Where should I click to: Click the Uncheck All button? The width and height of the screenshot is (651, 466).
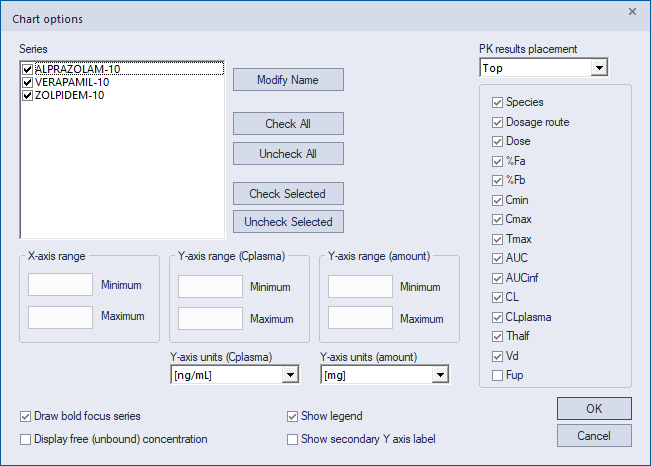288,154
